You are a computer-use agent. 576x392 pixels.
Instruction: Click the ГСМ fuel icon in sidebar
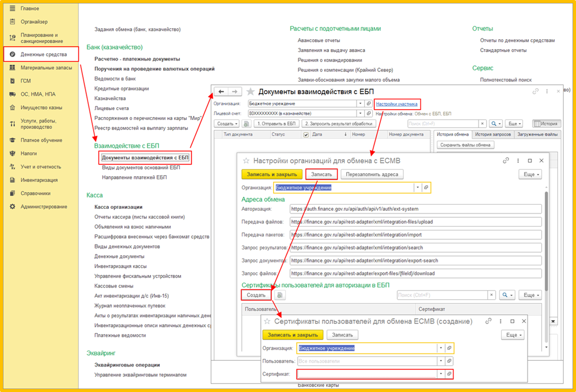click(x=12, y=81)
